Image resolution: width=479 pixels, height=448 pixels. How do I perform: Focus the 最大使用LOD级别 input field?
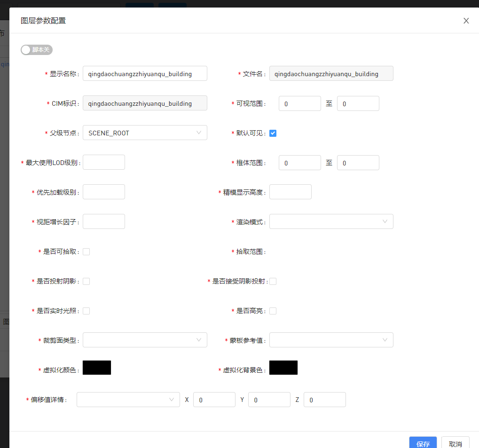(x=104, y=162)
